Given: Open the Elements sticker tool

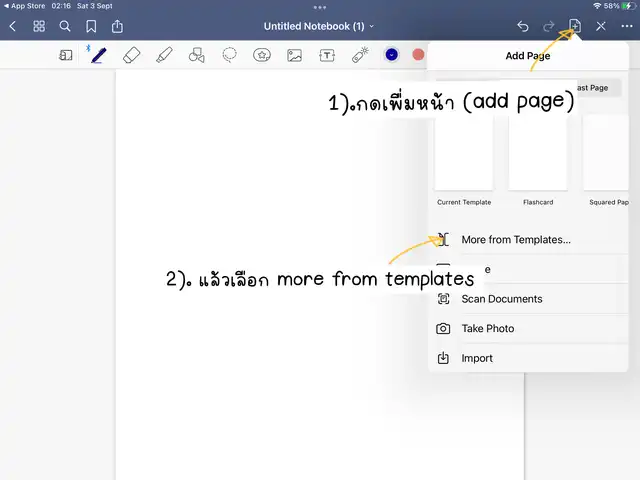Looking at the screenshot, I should (262, 55).
